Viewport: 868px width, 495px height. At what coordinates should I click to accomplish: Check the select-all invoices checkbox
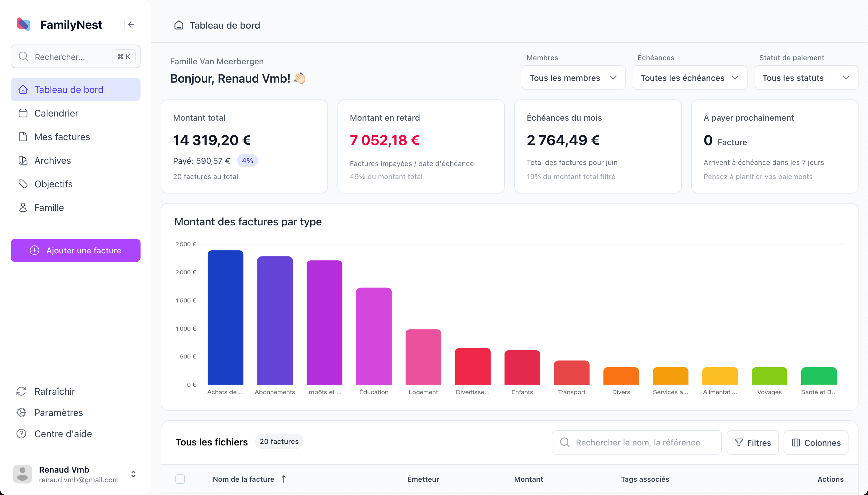pos(180,479)
